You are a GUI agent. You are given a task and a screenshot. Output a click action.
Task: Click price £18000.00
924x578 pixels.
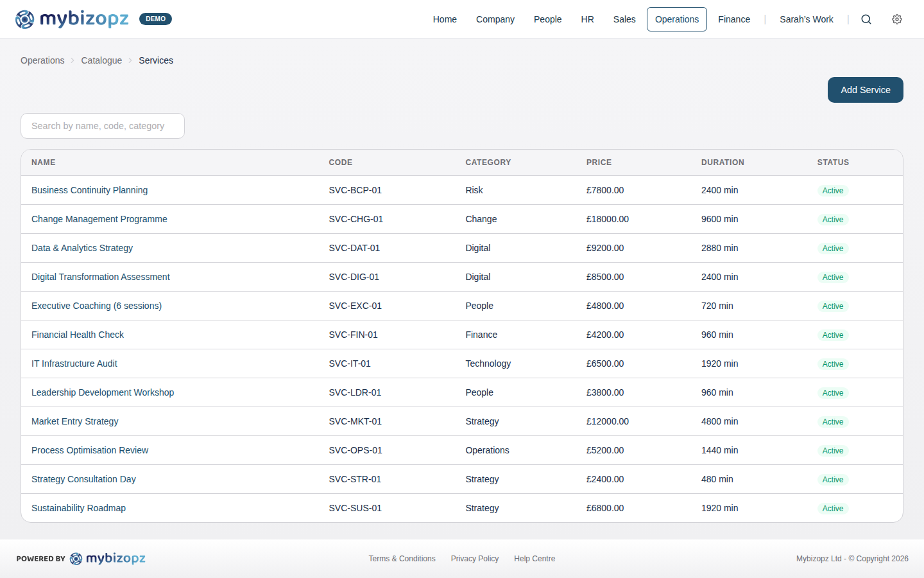tap(608, 219)
